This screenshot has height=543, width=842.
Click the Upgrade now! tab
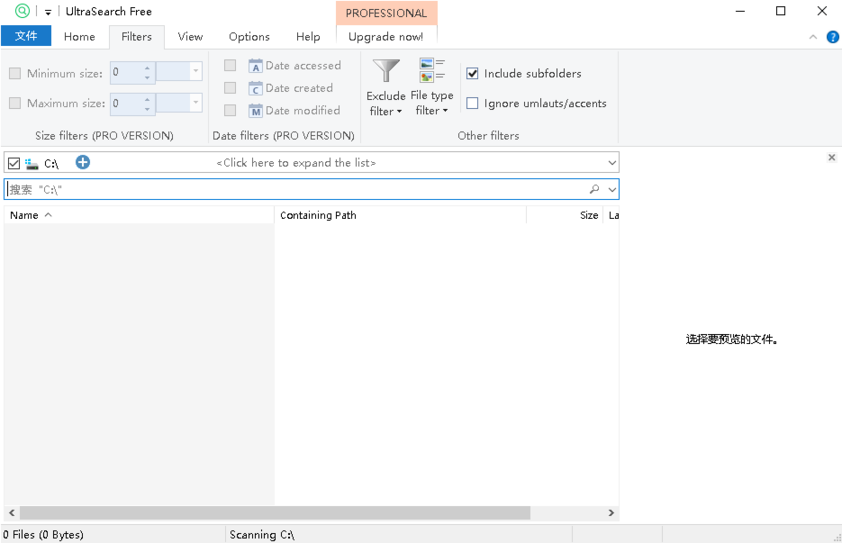click(x=385, y=37)
